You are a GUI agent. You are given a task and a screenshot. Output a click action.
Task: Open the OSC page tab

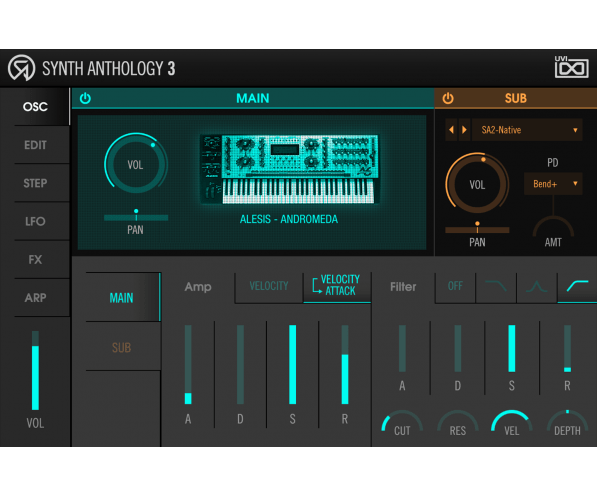pyautogui.click(x=35, y=107)
